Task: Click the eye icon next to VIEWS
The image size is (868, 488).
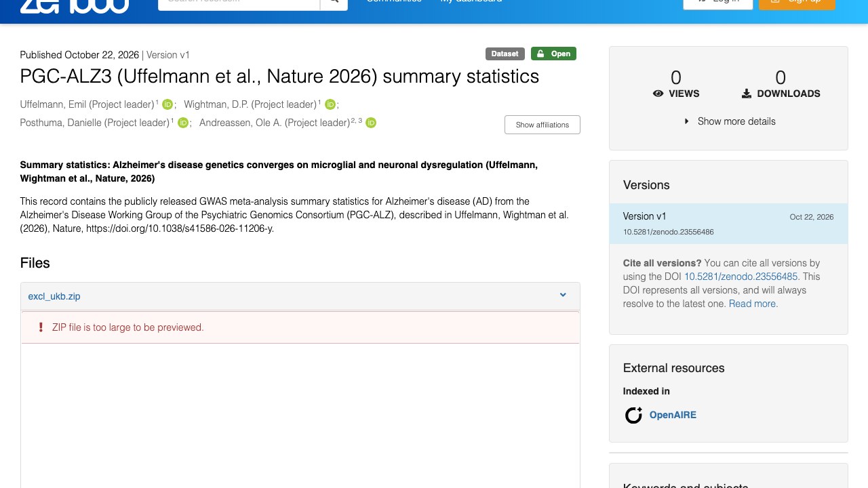Action: click(x=658, y=94)
